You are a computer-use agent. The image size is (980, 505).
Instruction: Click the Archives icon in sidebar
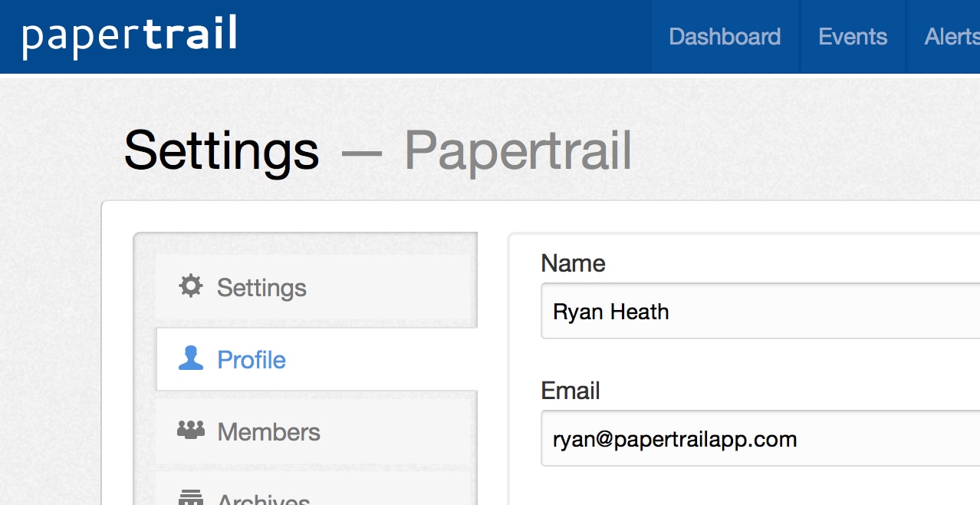[191, 497]
